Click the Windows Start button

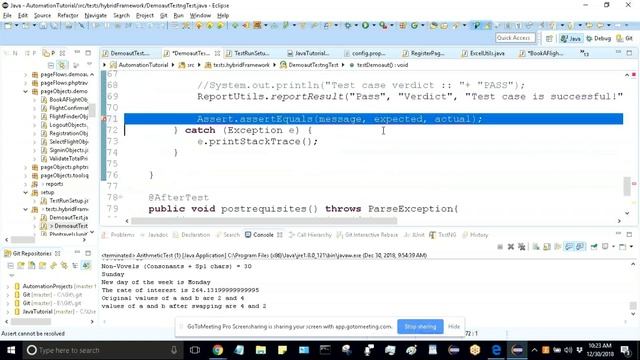[11, 350]
